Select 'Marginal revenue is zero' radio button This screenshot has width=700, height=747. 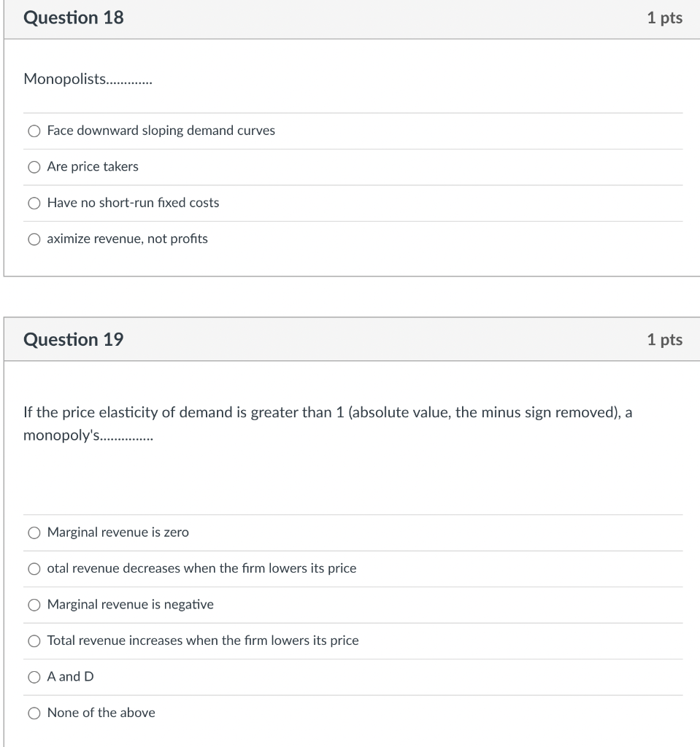34,533
